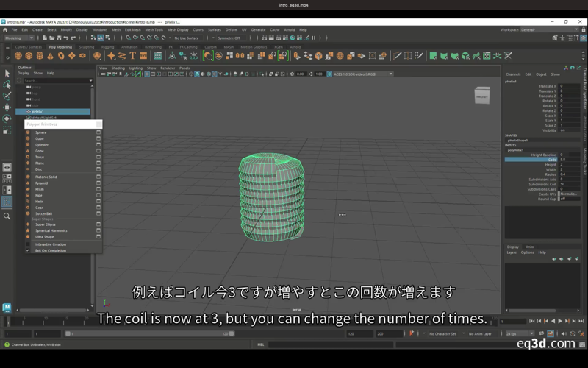The image size is (588, 368).
Task: Click the poly sphere shelf icon
Action: pyautogui.click(x=18, y=56)
